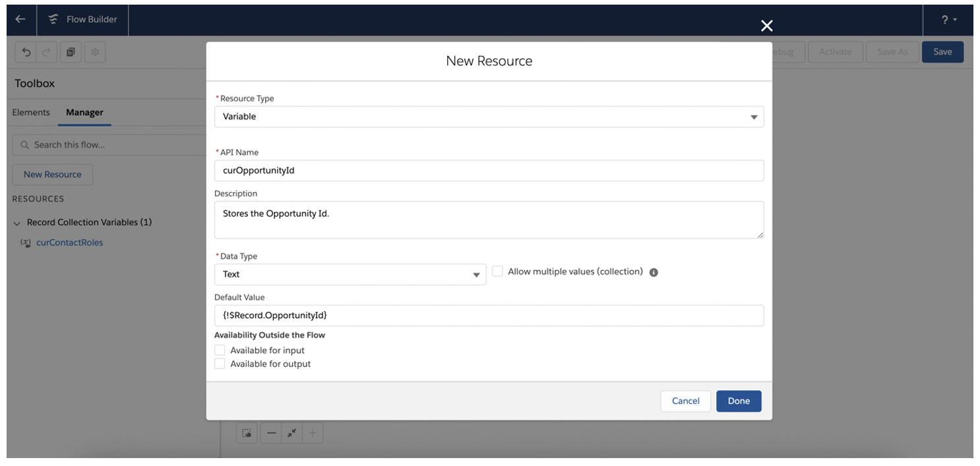Undo the last action in toolbar
The height and width of the screenshot is (466, 980).
click(x=26, y=52)
